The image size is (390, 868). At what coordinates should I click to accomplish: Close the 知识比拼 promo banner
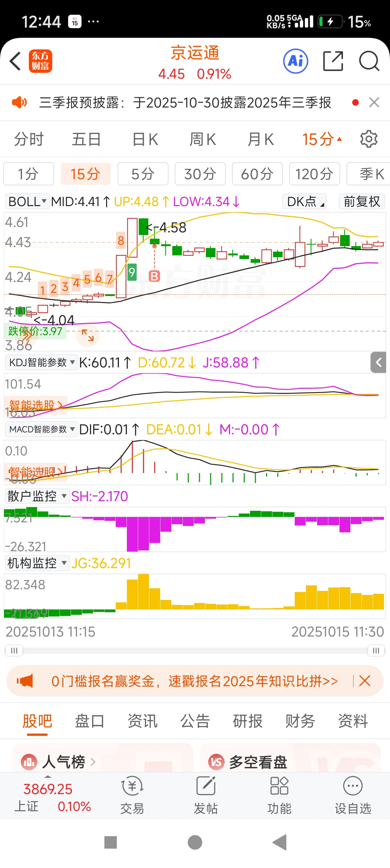click(x=365, y=681)
